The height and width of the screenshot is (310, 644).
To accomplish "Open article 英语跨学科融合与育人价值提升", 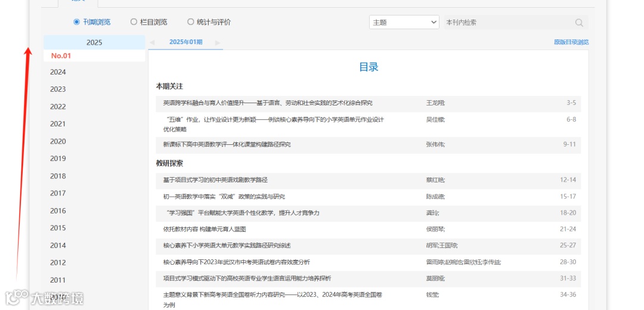I will pyautogui.click(x=268, y=103).
